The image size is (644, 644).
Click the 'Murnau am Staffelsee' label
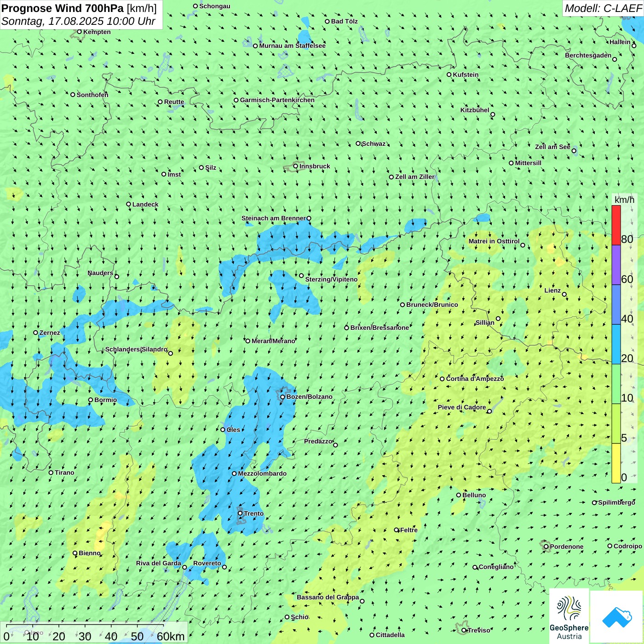point(292,46)
